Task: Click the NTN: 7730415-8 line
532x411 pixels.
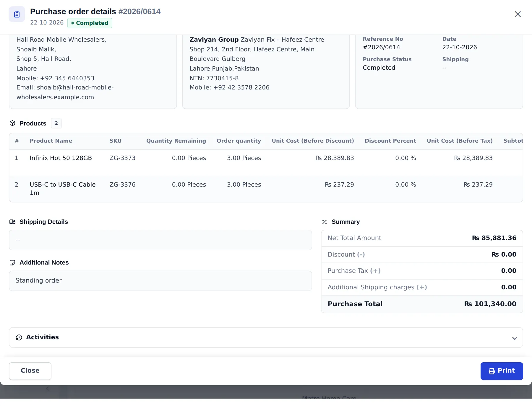Action: pos(214,78)
